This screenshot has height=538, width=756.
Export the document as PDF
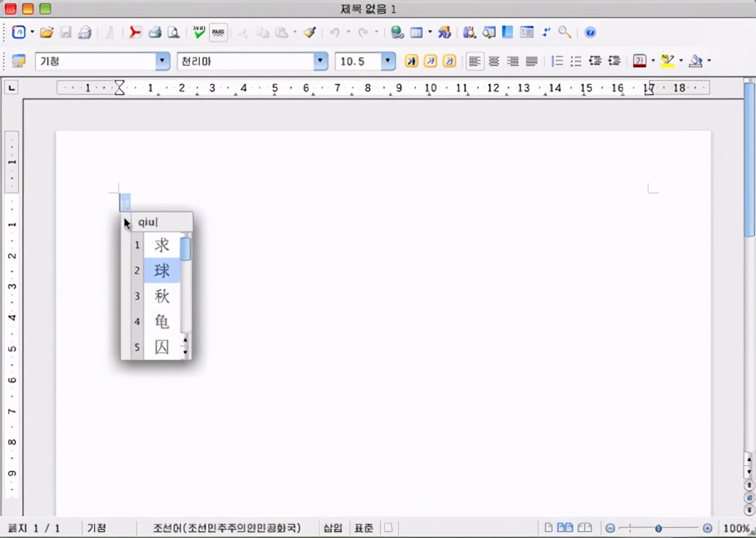point(137,32)
